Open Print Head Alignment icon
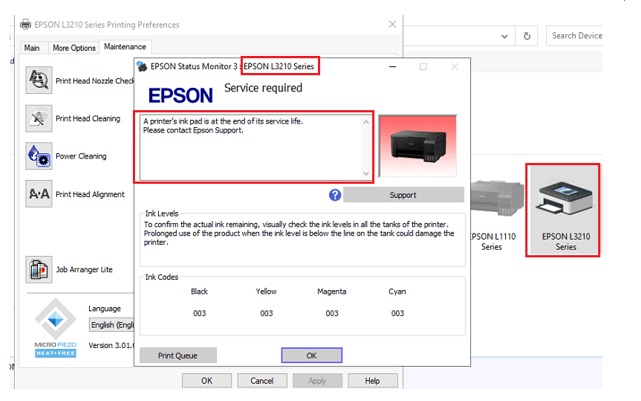Screen dimensions: 641x401 tap(39, 194)
